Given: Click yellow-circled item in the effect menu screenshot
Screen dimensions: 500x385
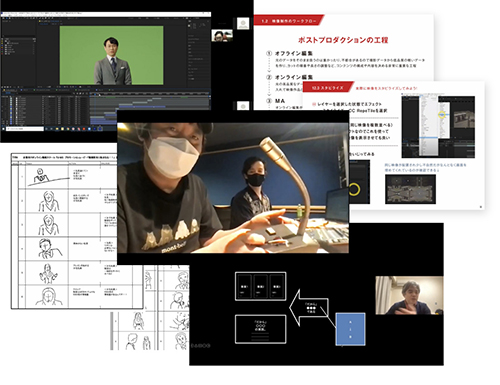Looking at the screenshot, I should click(442, 115).
